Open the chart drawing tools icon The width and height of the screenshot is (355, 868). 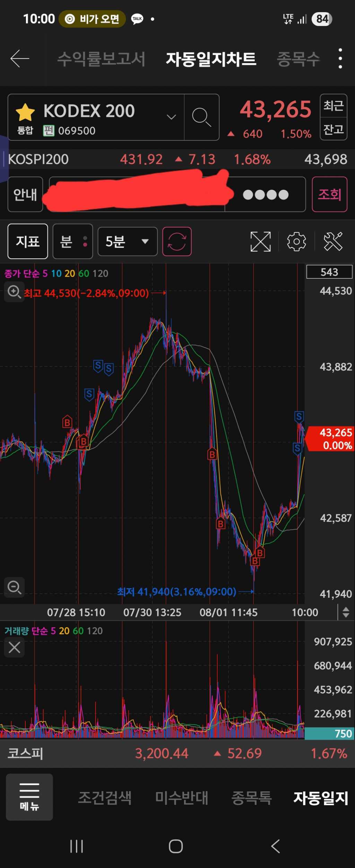point(333,241)
